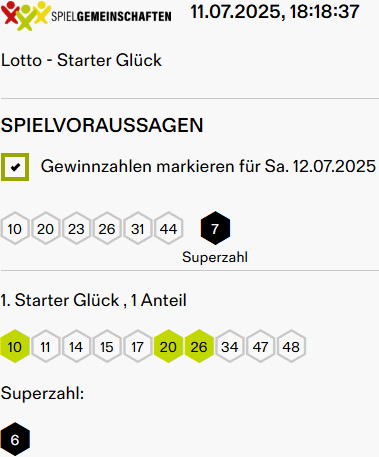Image resolution: width=379 pixels, height=457 pixels.
Task: Select highlighted green number 10
Action: 15,346
